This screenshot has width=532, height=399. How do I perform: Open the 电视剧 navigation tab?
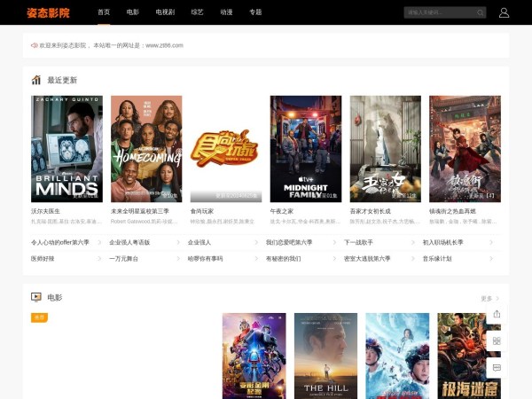(165, 12)
